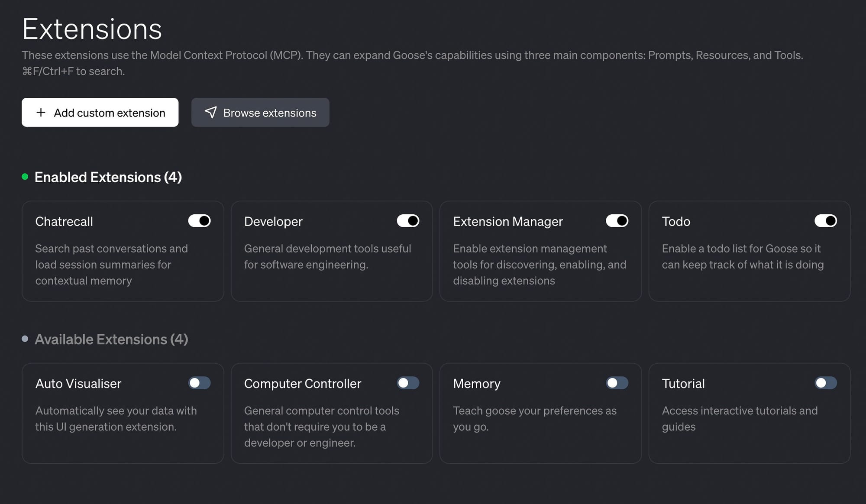Disable the Extension Manager toggle
866x504 pixels.
pos(617,221)
